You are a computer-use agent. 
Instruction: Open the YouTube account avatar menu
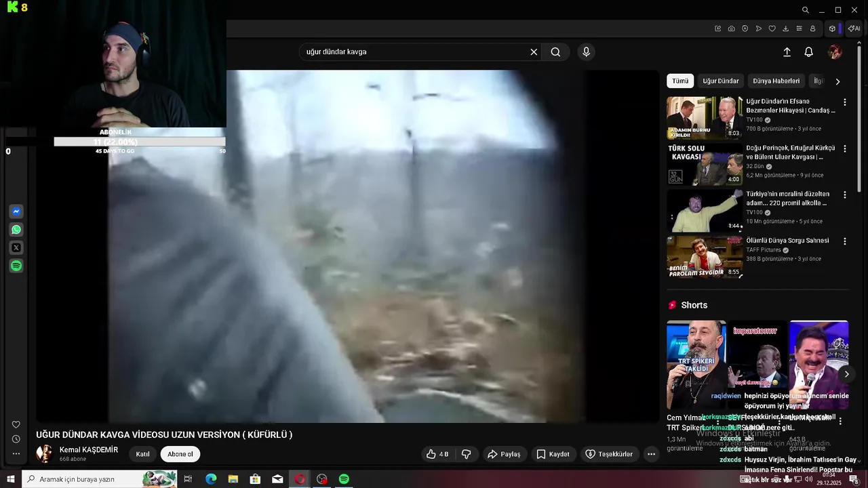click(x=835, y=52)
